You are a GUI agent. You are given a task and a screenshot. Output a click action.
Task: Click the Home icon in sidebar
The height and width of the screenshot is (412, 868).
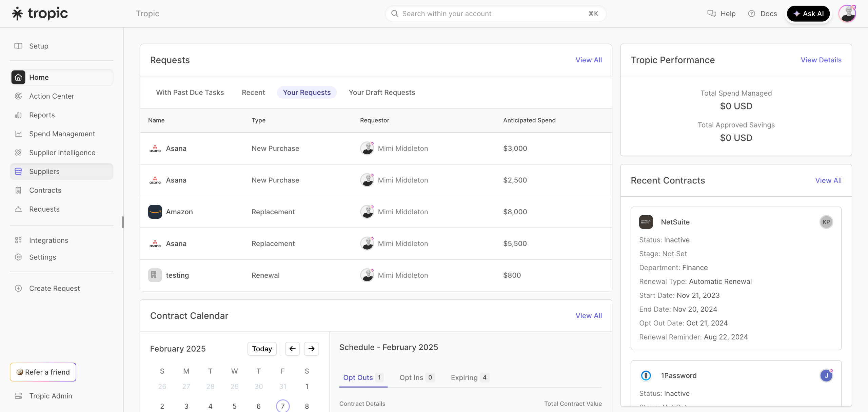(18, 77)
